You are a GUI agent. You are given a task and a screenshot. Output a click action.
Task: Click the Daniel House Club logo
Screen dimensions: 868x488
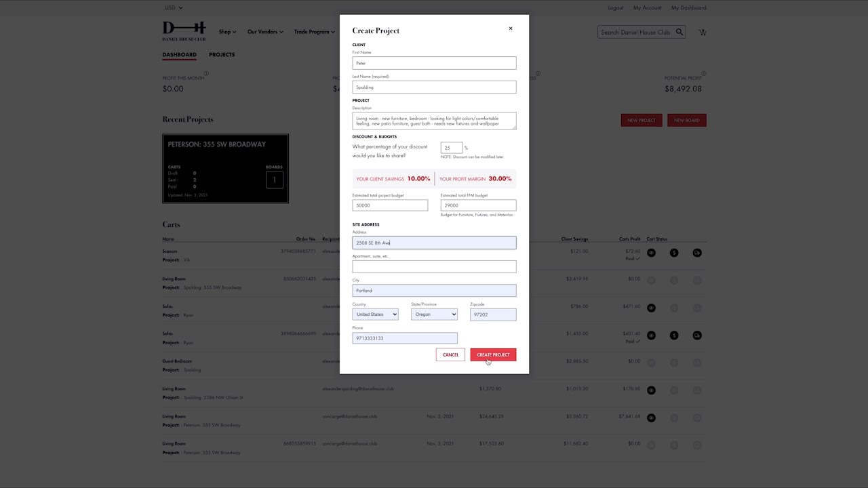[x=184, y=31]
